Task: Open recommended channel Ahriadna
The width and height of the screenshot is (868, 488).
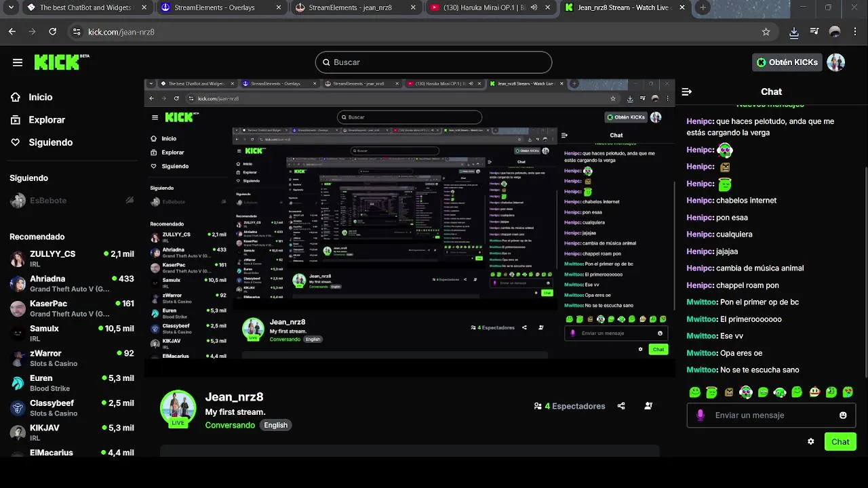Action: coord(72,283)
